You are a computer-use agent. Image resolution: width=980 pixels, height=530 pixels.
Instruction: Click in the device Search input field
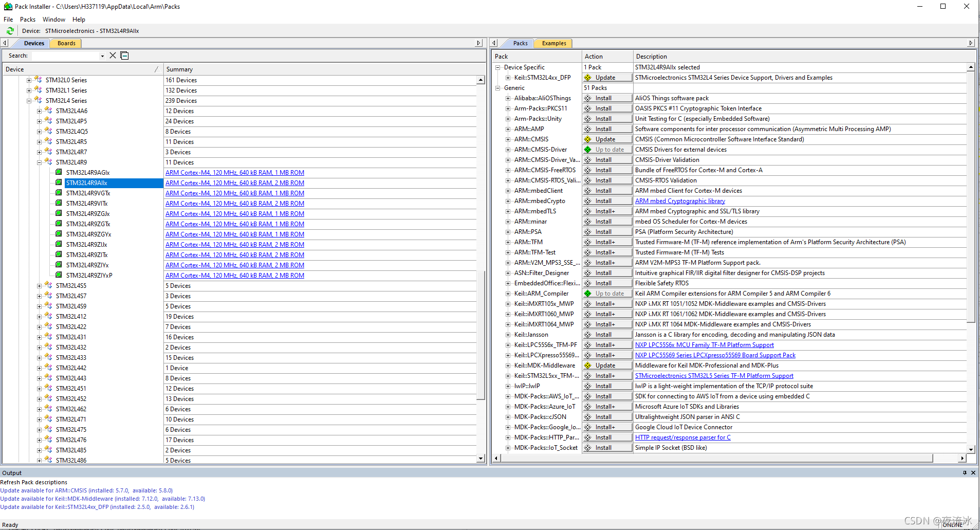(65, 56)
